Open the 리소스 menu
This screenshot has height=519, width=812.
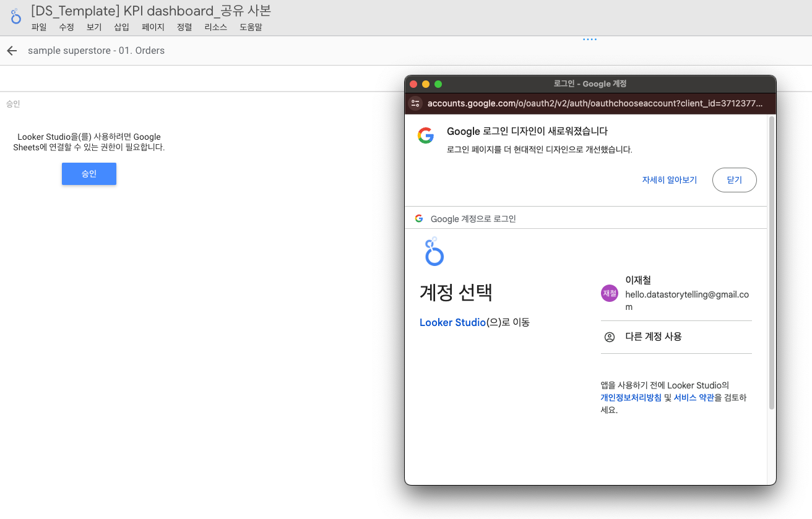pyautogui.click(x=216, y=27)
